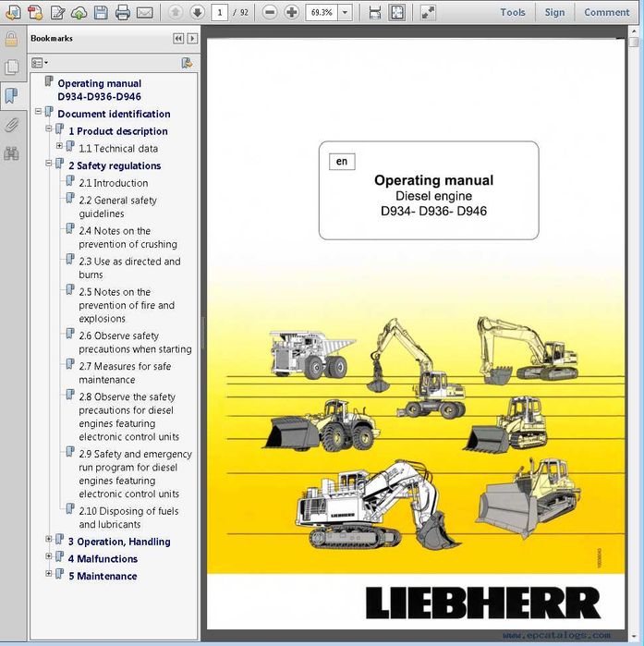This screenshot has height=646, width=644.
Task: Collapse 1 Product description node
Action: 49,128
